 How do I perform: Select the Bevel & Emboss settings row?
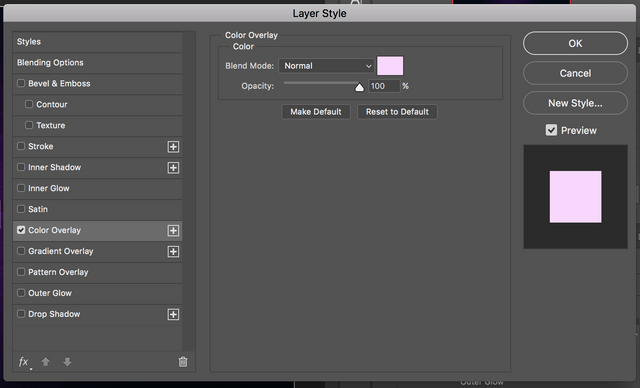point(98,83)
